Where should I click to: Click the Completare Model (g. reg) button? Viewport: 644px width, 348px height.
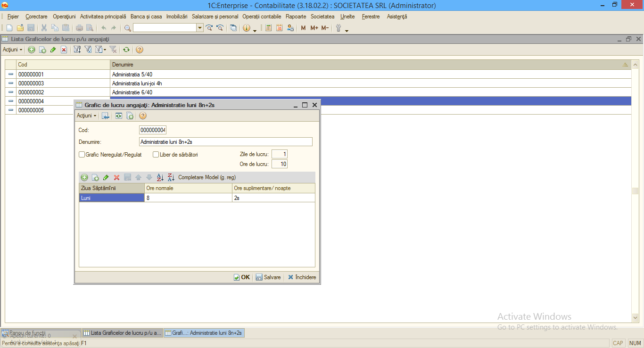click(207, 177)
